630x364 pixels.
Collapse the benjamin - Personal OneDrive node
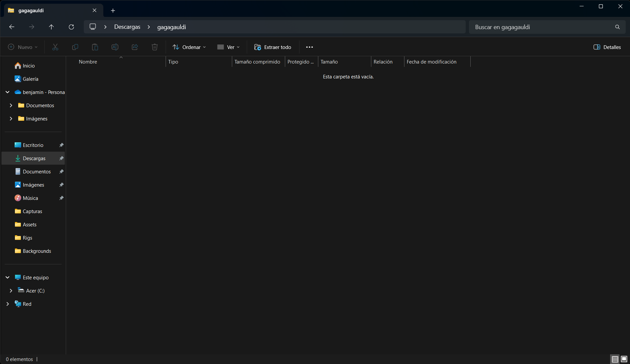7,92
